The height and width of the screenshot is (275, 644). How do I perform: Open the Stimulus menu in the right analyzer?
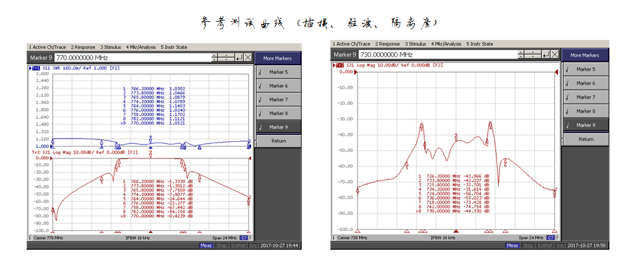[x=416, y=44]
